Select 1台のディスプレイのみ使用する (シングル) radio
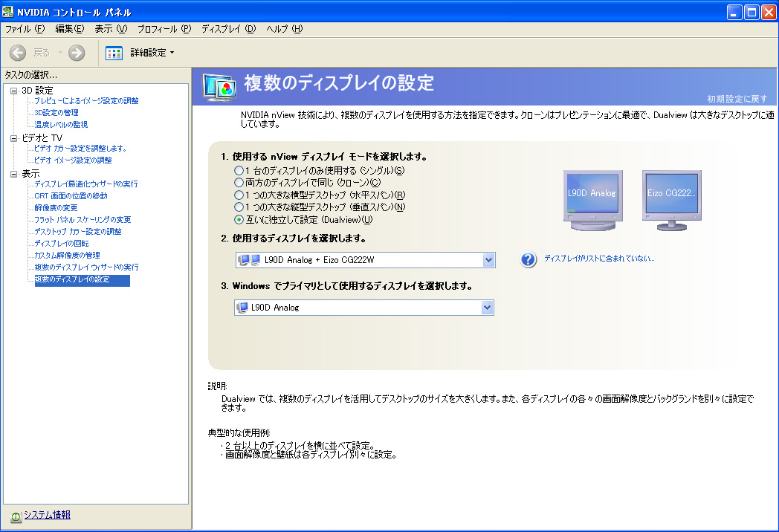Viewport: 779px width, 532px height. pyautogui.click(x=239, y=170)
